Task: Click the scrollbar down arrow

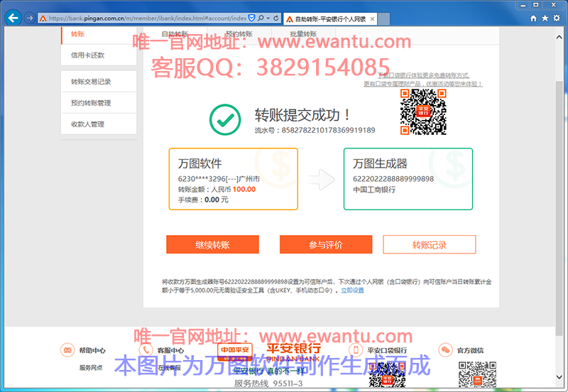Action: (559, 377)
